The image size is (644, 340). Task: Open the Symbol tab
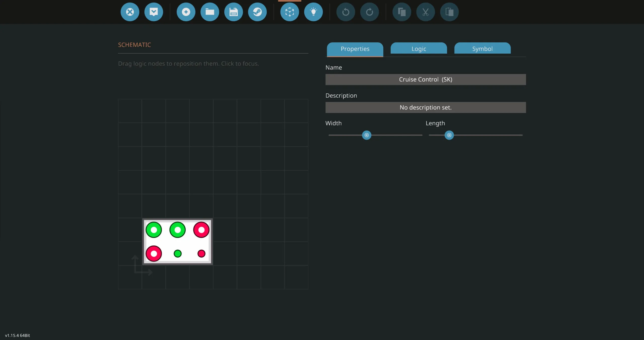(482, 49)
